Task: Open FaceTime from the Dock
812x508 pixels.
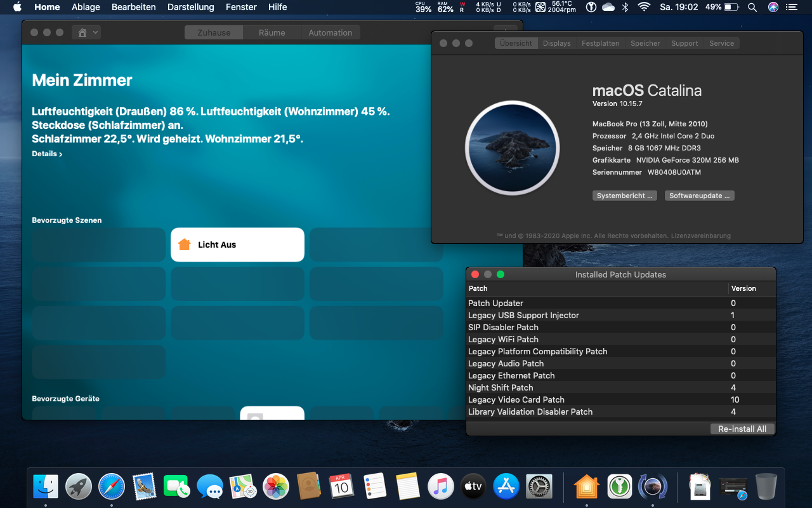Action: pyautogui.click(x=177, y=487)
